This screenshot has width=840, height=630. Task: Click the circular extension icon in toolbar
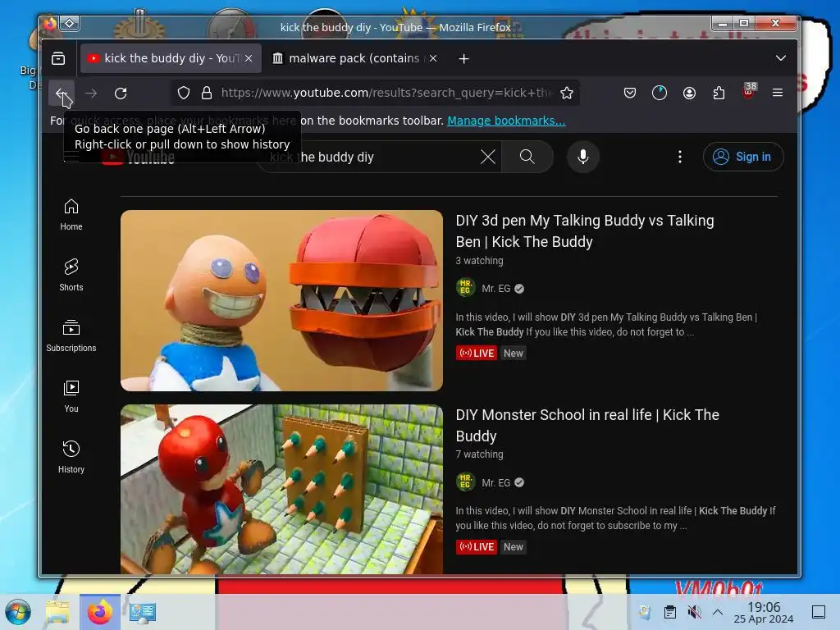tap(660, 94)
